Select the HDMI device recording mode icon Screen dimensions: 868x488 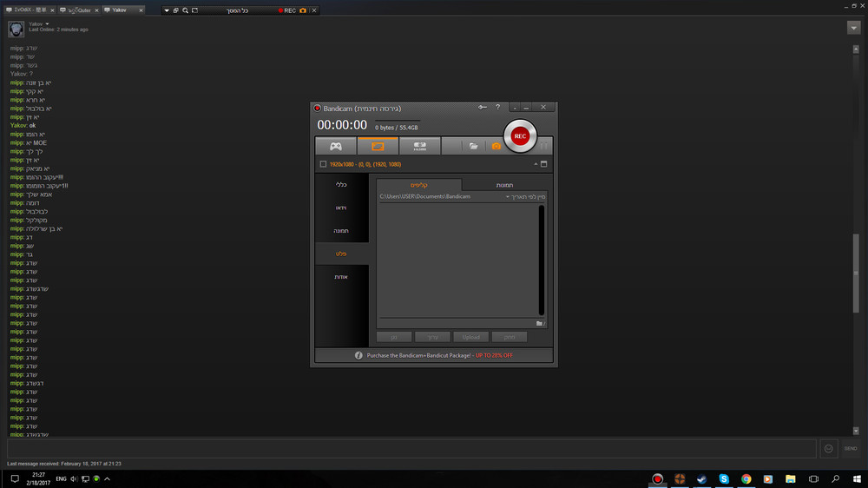pos(419,146)
